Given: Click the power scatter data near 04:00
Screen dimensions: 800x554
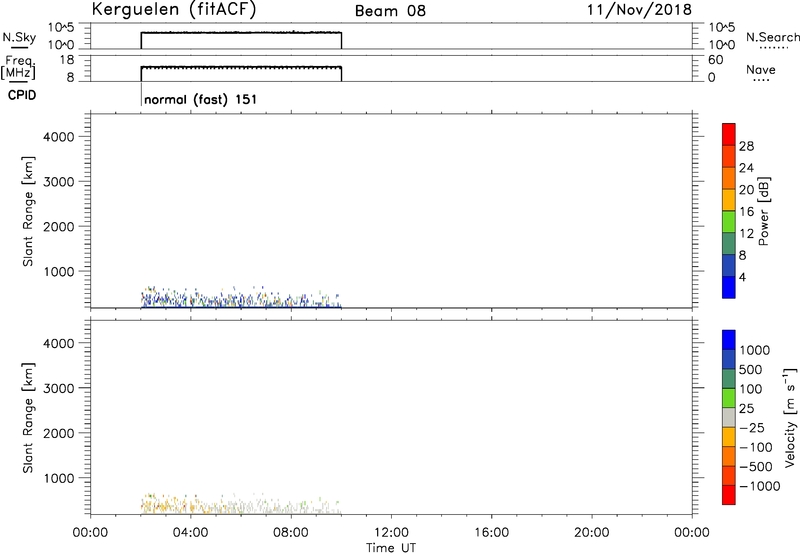Looking at the screenshot, I should tap(190, 300).
